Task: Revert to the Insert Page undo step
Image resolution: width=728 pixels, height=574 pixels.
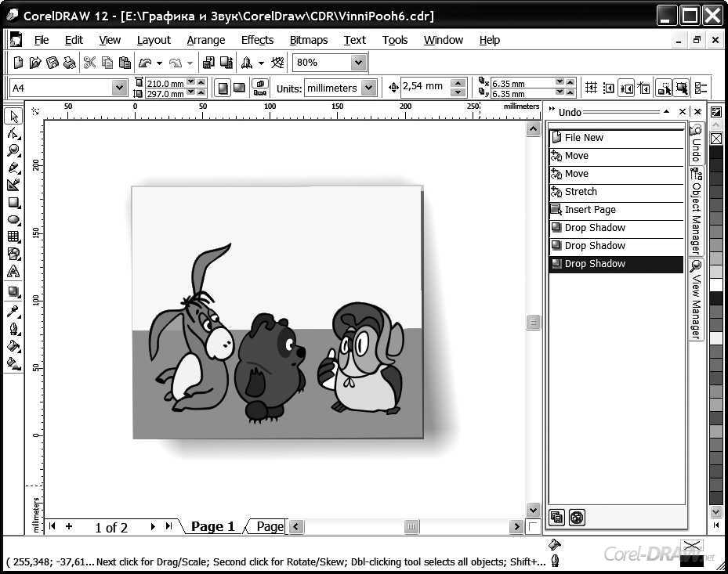Action: click(x=616, y=210)
